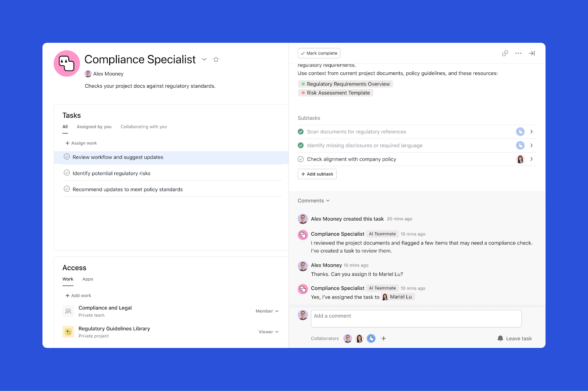588x391 pixels.
Task: Add a collaborator with the plus icon
Action: [x=383, y=338]
